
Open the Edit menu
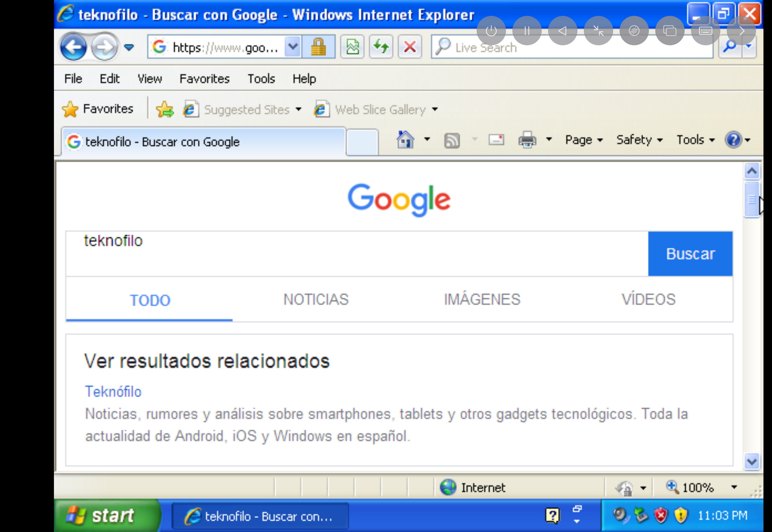109,79
